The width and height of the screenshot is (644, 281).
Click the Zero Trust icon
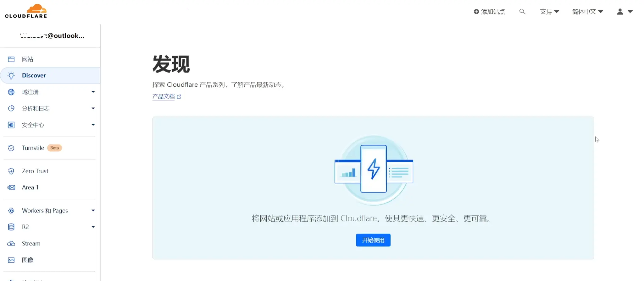point(11,171)
